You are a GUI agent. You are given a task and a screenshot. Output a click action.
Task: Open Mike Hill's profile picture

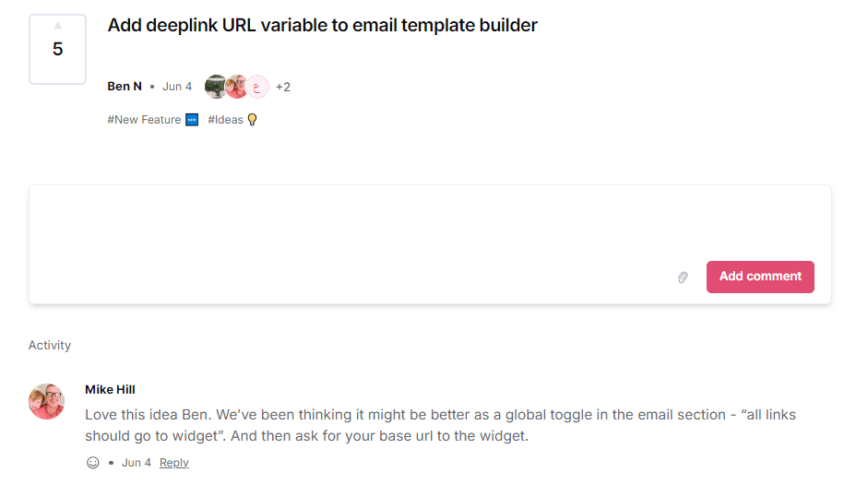[46, 401]
